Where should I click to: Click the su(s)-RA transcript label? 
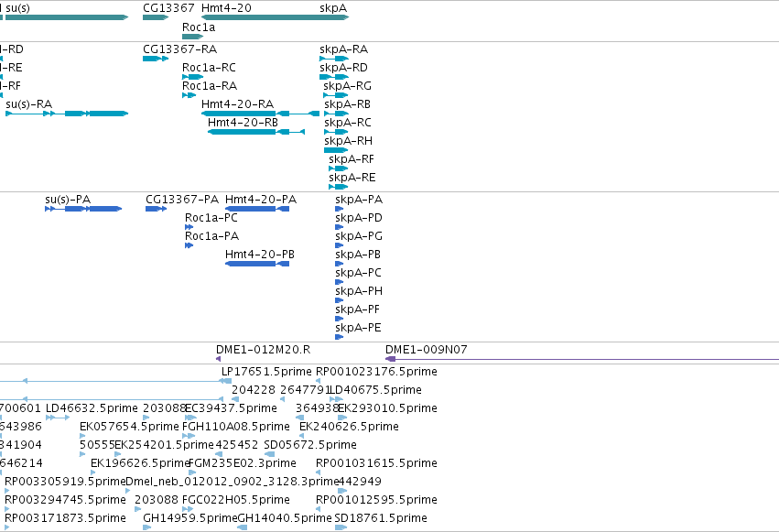(28, 104)
